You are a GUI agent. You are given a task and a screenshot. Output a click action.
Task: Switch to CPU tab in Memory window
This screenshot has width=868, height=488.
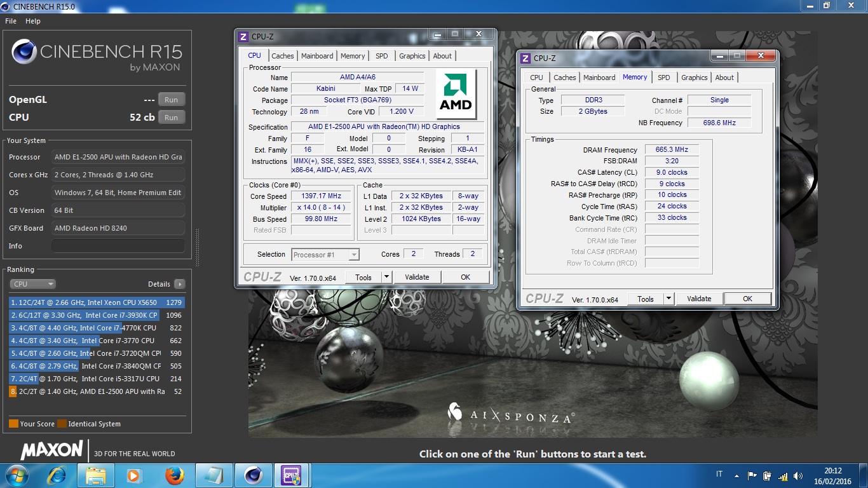(x=537, y=78)
